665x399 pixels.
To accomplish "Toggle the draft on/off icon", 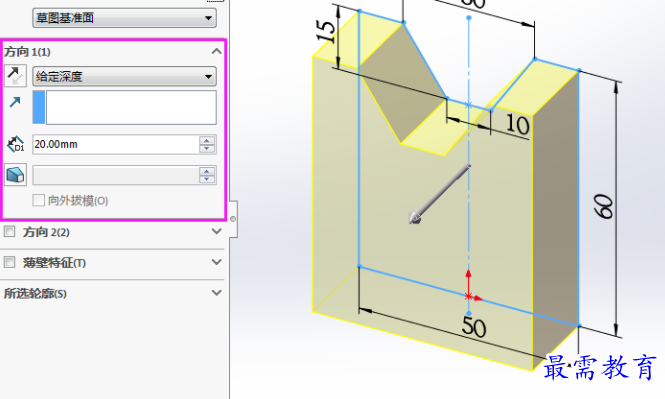I will pos(16,175).
